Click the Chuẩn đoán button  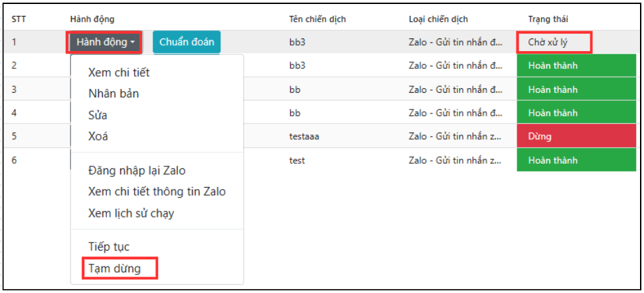pyautogui.click(x=187, y=42)
